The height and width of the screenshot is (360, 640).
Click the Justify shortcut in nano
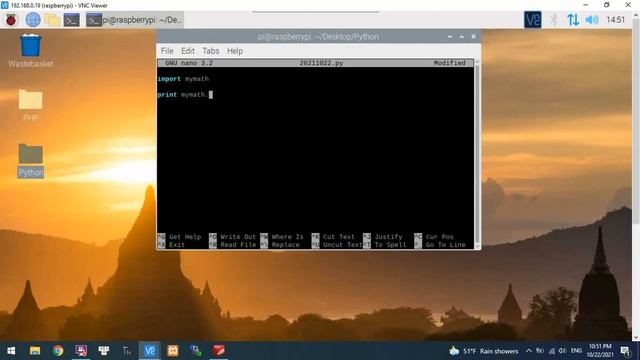[x=383, y=237]
